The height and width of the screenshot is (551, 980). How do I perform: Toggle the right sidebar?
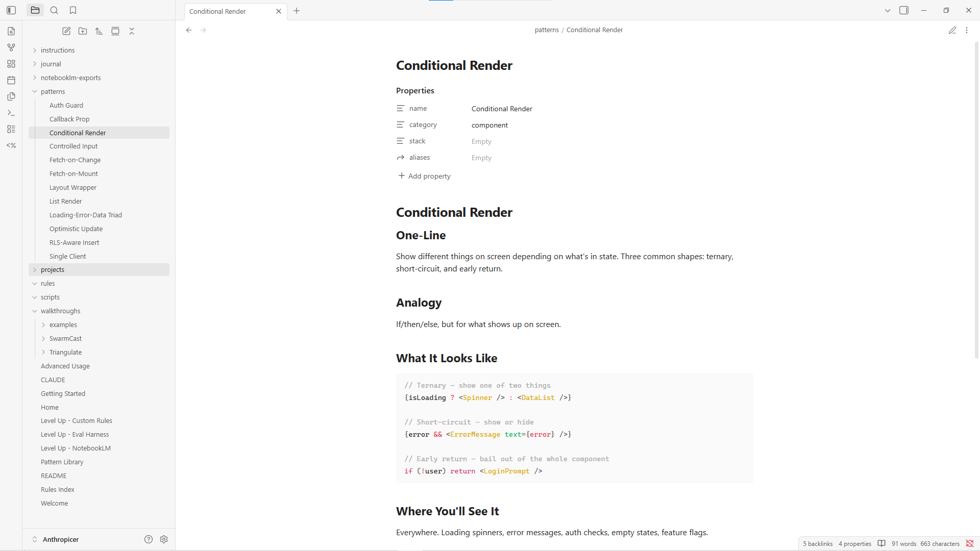coord(904,10)
